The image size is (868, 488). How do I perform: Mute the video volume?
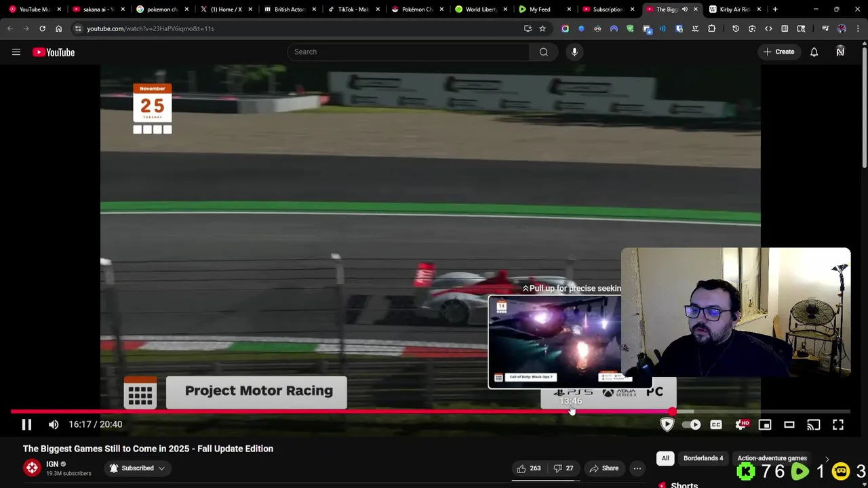click(54, 424)
